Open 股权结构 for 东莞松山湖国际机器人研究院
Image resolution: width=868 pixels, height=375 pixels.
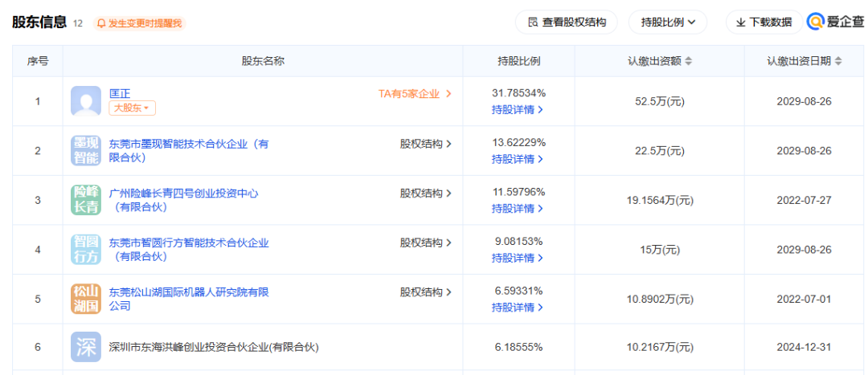(426, 291)
